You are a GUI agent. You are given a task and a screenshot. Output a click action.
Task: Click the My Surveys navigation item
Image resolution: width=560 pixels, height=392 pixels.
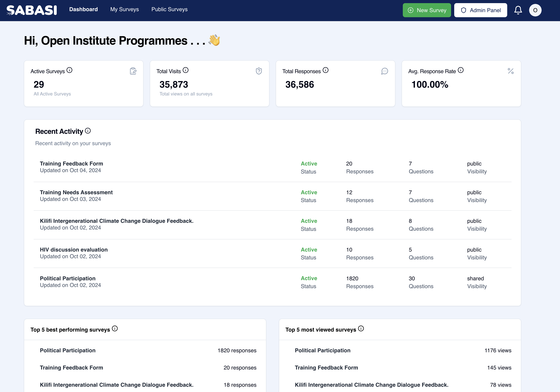click(x=124, y=9)
